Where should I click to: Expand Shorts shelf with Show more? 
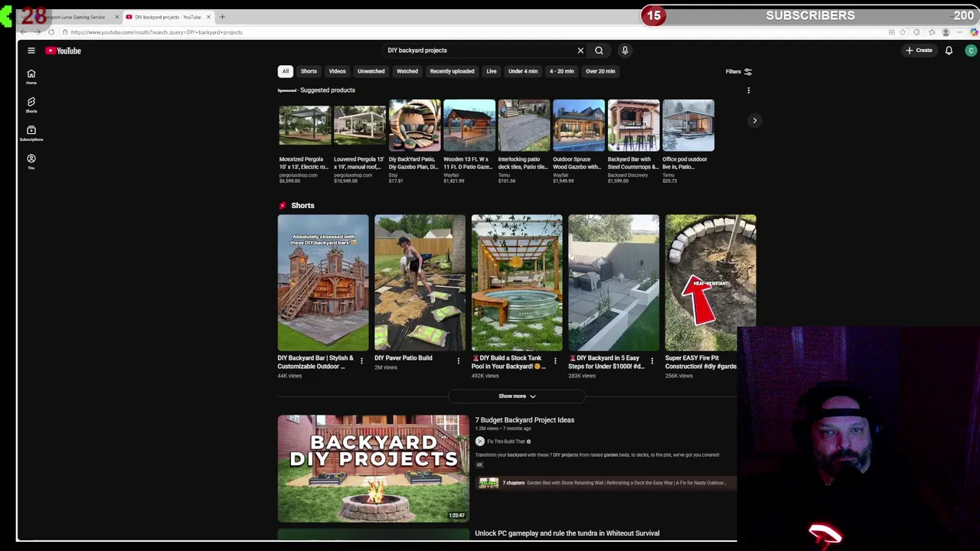[517, 396]
